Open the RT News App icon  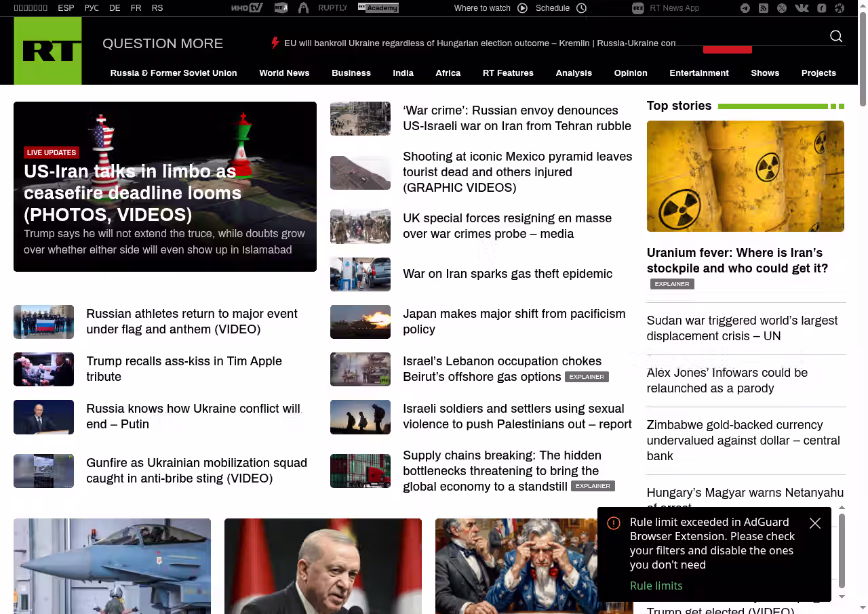[637, 8]
